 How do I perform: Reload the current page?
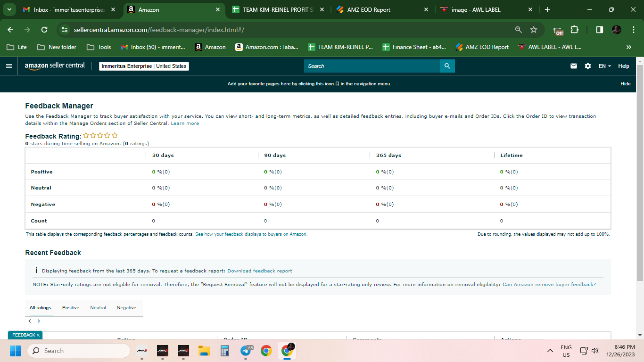pyautogui.click(x=44, y=30)
